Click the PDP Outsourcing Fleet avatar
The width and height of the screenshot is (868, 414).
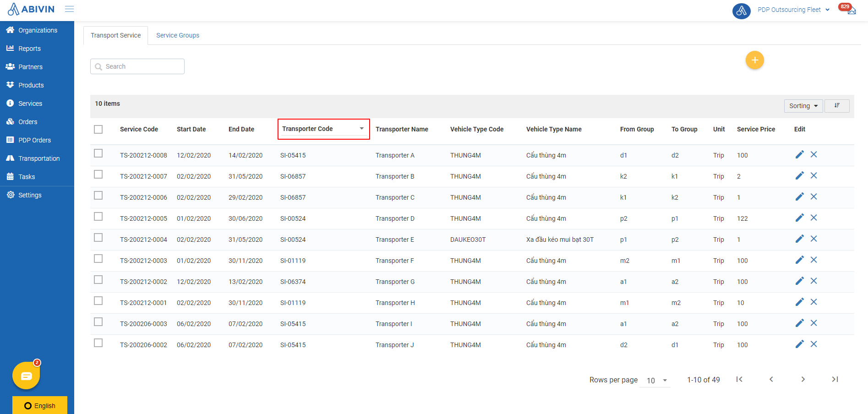[x=741, y=11]
